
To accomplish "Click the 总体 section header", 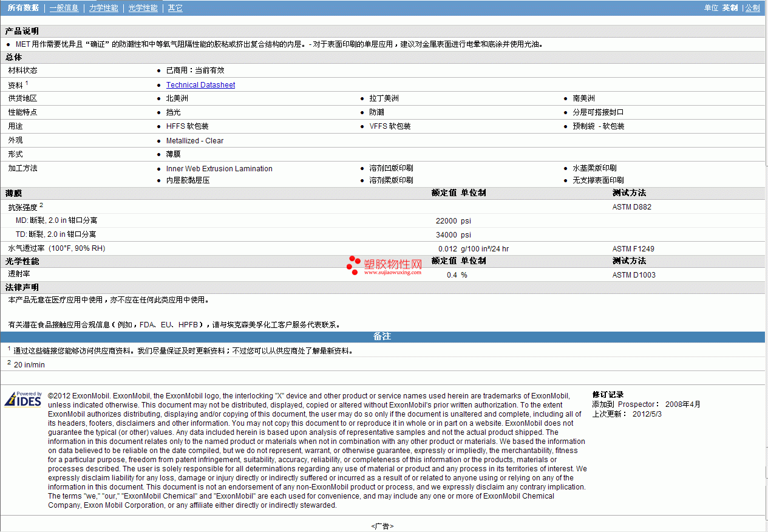I will point(13,57).
